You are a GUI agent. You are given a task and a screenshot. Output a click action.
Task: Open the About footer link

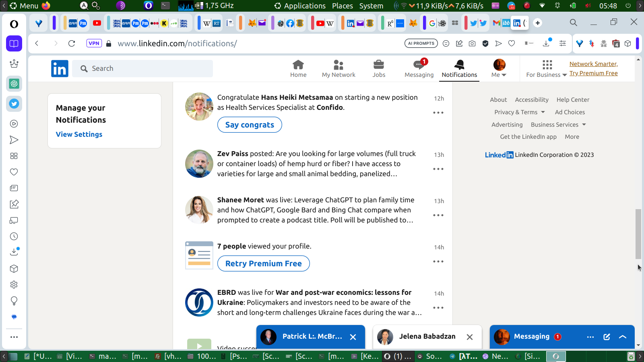pos(498,100)
